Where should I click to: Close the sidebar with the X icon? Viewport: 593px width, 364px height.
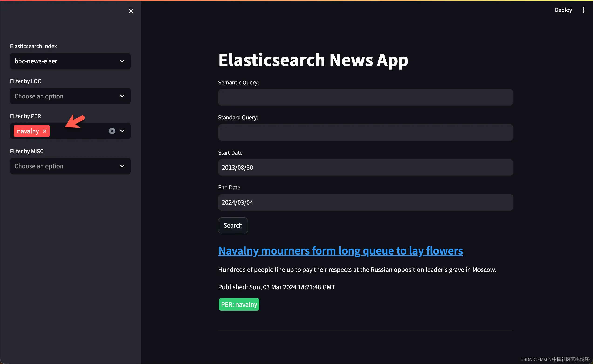pyautogui.click(x=131, y=11)
